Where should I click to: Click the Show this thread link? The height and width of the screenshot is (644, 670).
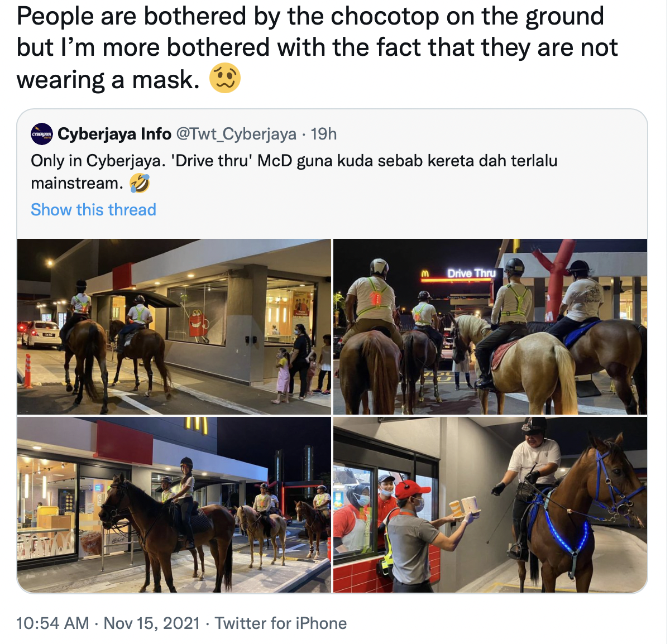[93, 210]
